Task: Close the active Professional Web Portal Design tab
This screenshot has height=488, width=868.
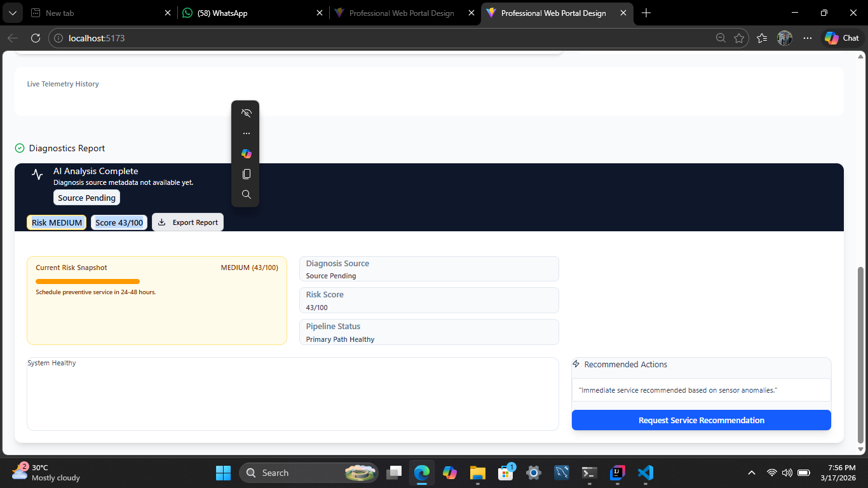Action: click(623, 13)
